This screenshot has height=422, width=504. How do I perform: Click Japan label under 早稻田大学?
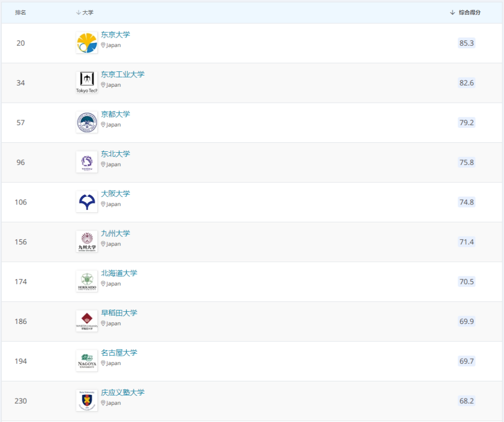[x=113, y=324]
